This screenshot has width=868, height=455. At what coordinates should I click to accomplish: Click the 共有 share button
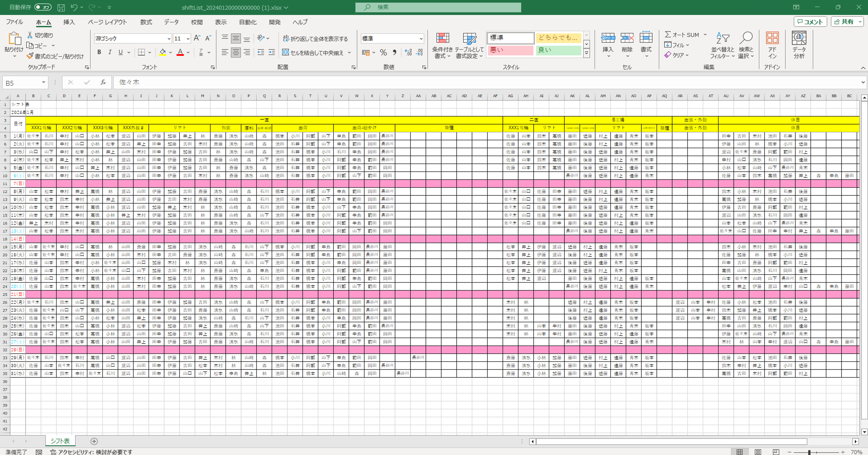point(847,22)
